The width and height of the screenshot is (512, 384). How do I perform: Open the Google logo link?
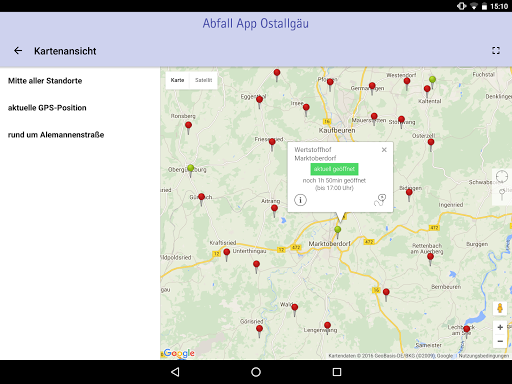coord(179,353)
